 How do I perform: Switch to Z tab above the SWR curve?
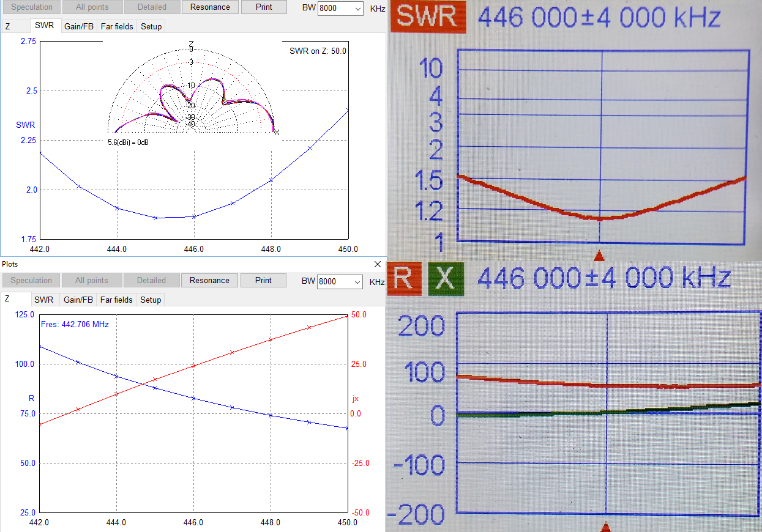pos(7,26)
